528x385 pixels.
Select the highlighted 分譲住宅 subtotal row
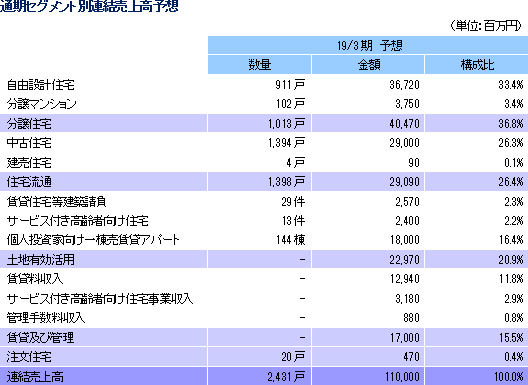coord(264,123)
